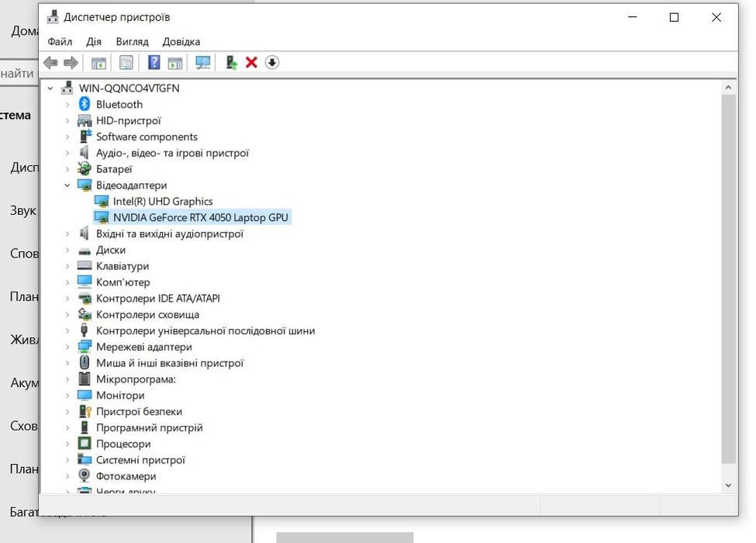Select the Комп'ютер label
Screen dimensions: 756x543
pos(123,282)
